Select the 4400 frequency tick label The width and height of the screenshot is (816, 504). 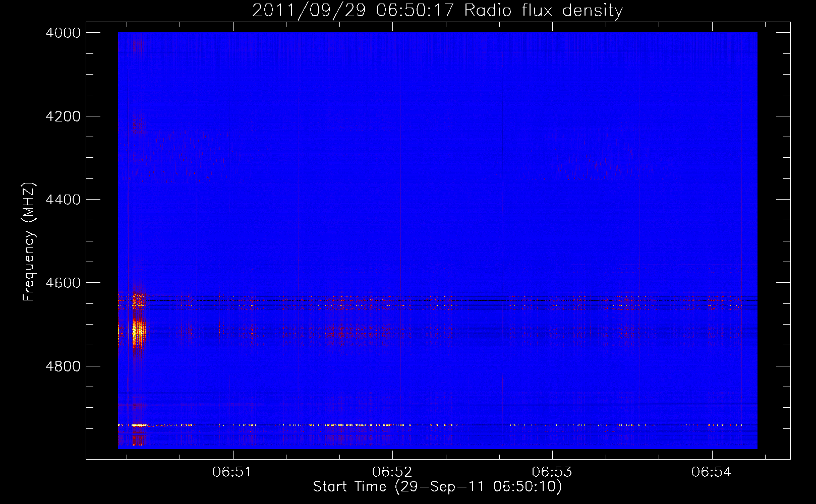tap(63, 200)
